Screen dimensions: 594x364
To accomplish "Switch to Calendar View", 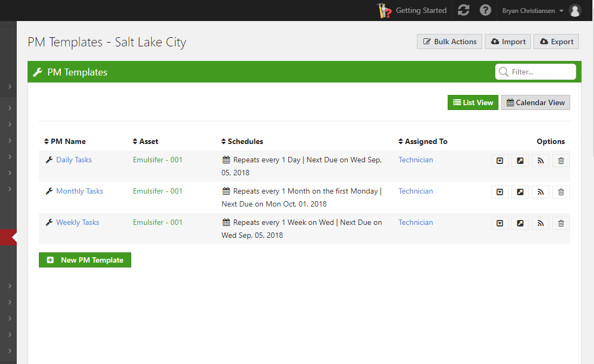I will point(535,102).
